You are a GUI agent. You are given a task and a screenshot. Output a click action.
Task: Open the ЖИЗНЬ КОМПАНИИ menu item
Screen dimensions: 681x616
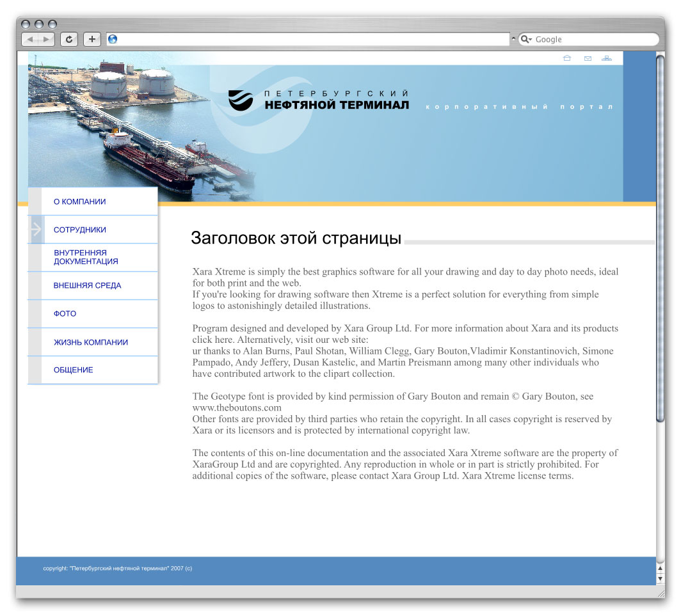point(93,342)
